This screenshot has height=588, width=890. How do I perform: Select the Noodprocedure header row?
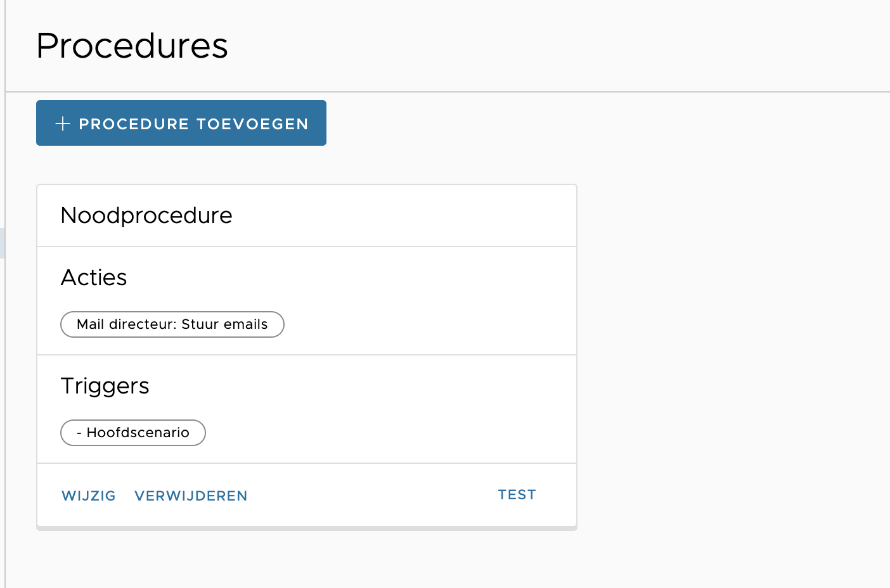[307, 215]
